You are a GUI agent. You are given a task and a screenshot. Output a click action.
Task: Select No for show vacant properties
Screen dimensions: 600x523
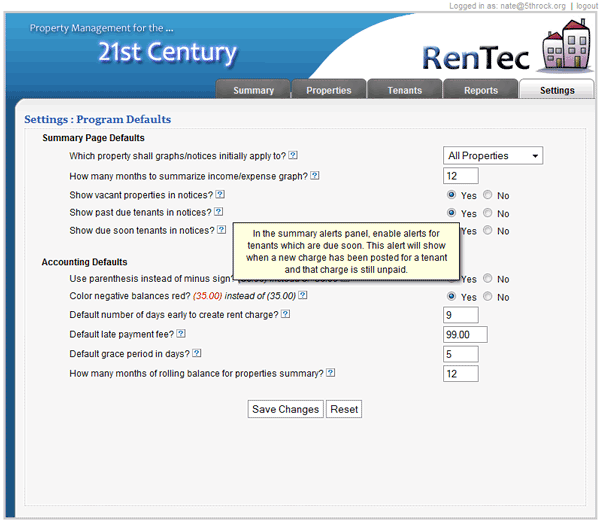point(488,195)
